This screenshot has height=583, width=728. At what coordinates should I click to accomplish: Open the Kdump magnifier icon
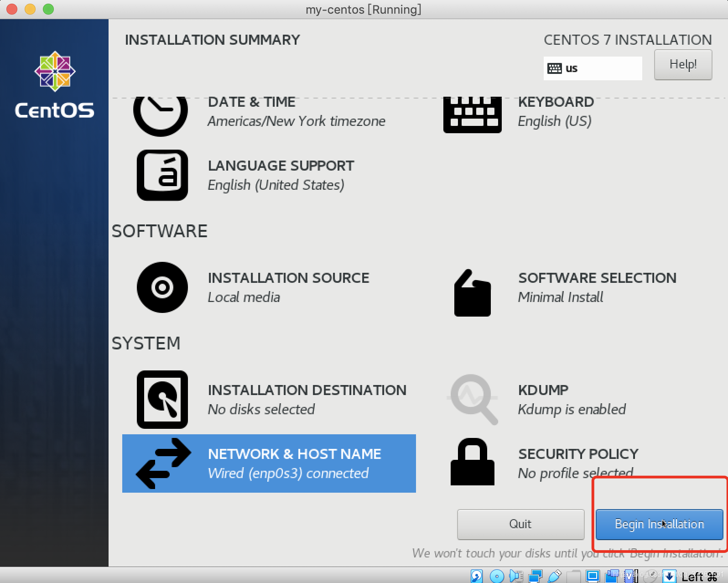click(473, 400)
